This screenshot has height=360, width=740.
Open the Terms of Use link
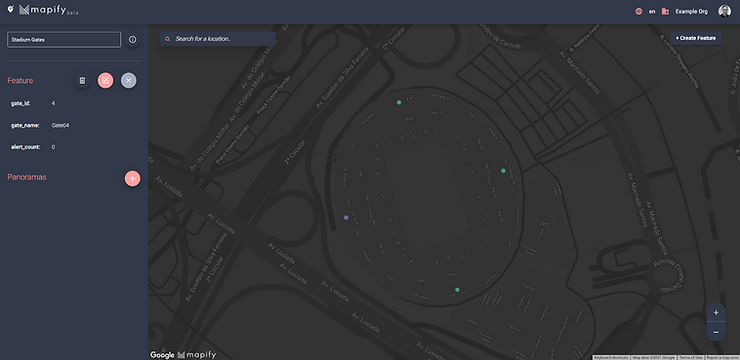pyautogui.click(x=691, y=358)
